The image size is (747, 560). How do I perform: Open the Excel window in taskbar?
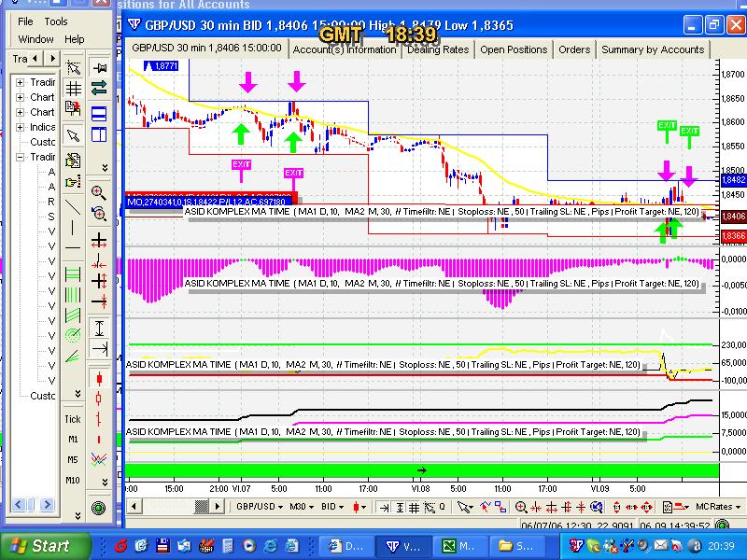click(459, 546)
